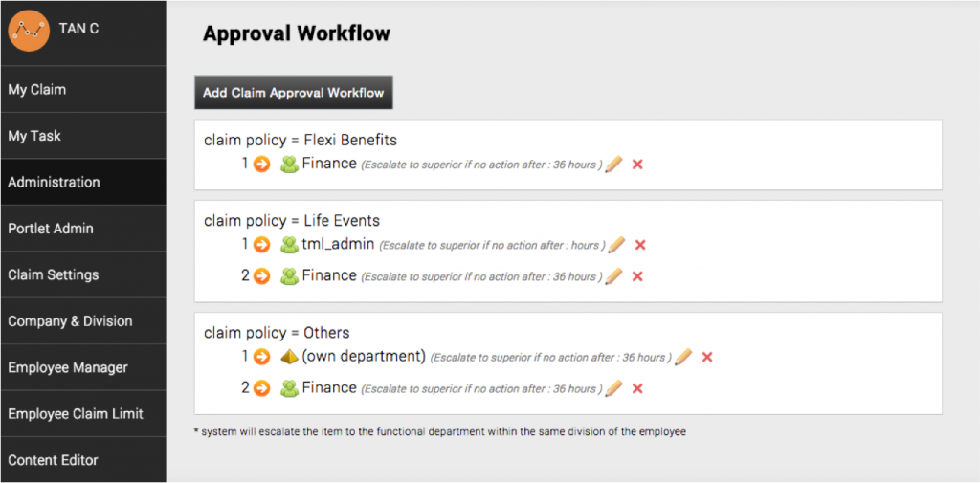Click orange arrow in Others step 2

(x=262, y=388)
